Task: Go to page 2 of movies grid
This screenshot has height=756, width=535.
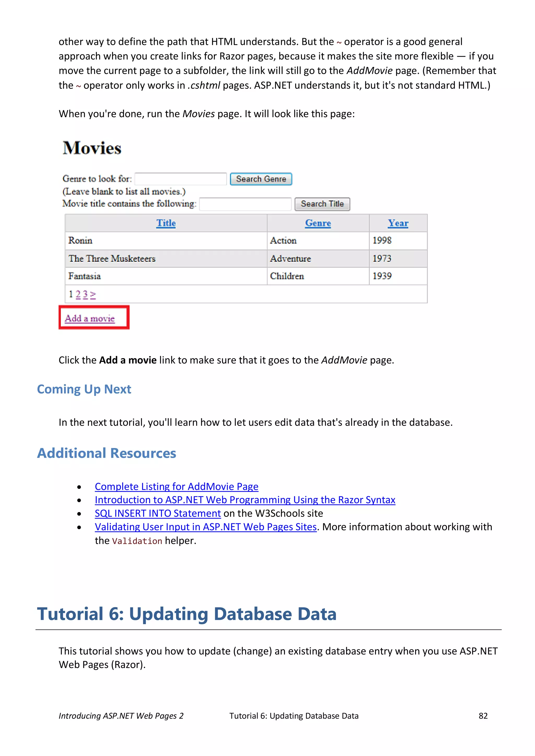Action: (x=78, y=294)
